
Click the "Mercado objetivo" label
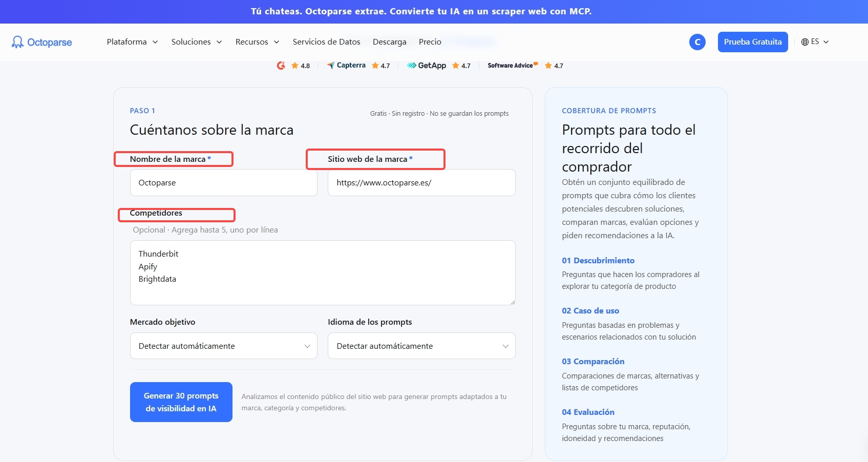click(x=162, y=322)
